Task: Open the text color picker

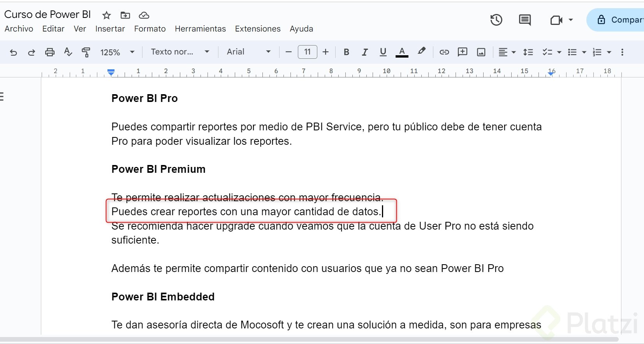Action: point(402,52)
